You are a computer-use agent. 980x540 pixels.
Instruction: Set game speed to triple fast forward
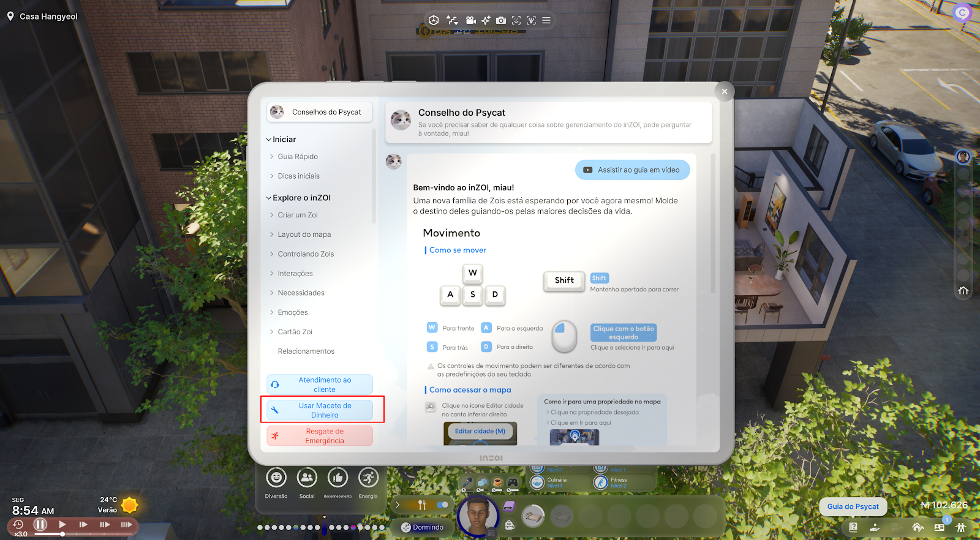tap(126, 524)
